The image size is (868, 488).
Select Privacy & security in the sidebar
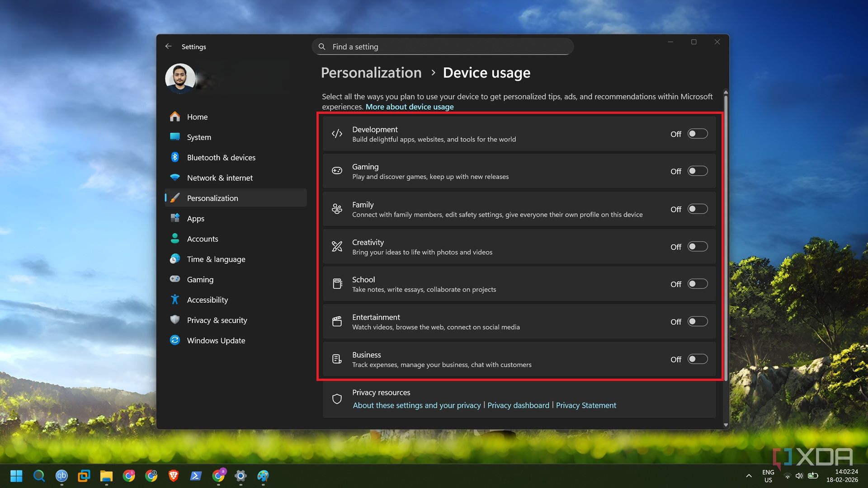(x=217, y=320)
